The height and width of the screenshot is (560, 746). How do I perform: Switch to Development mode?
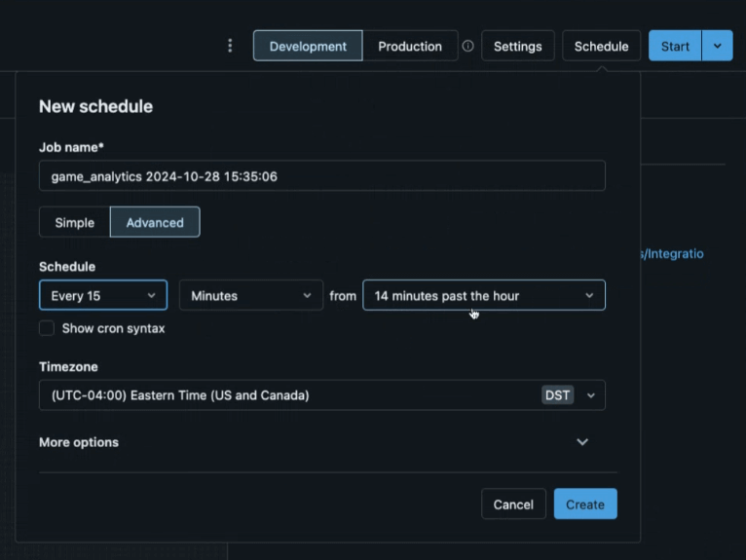[x=308, y=46]
